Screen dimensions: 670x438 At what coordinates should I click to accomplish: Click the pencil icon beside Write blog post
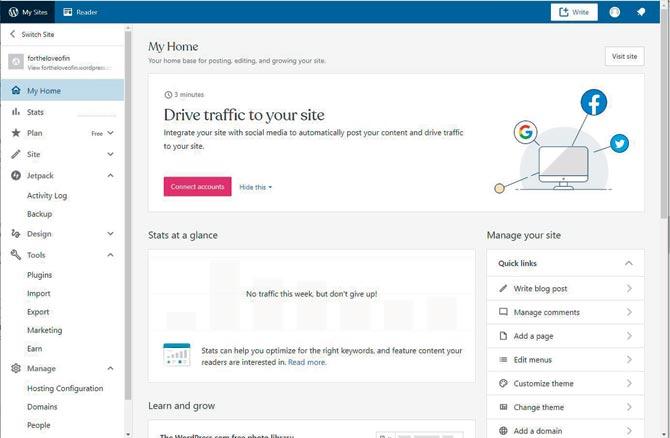(503, 288)
